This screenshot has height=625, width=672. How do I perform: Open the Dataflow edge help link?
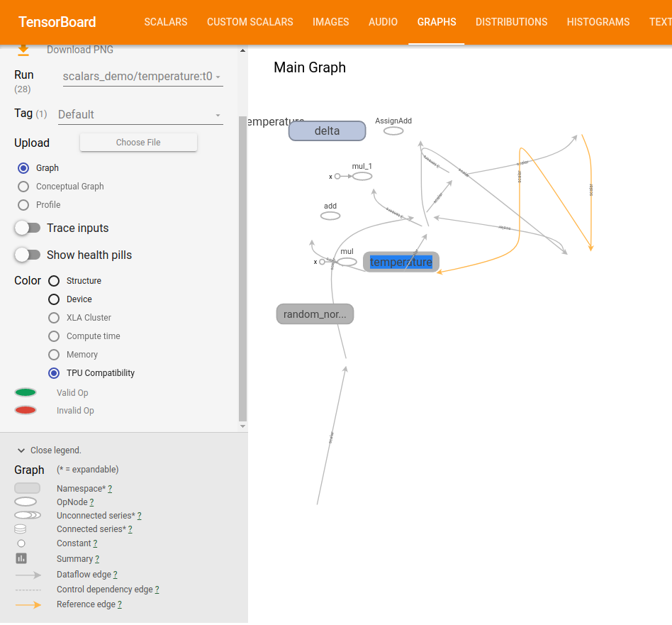point(116,575)
